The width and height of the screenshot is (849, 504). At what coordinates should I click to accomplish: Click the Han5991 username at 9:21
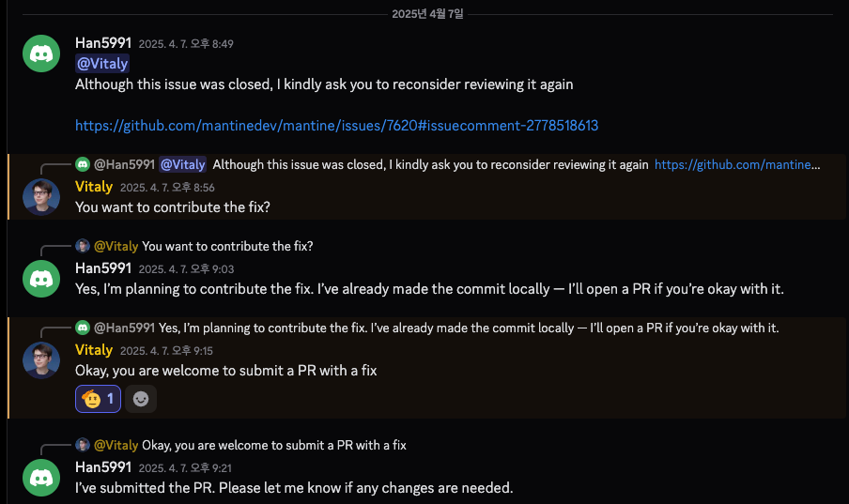[102, 467]
